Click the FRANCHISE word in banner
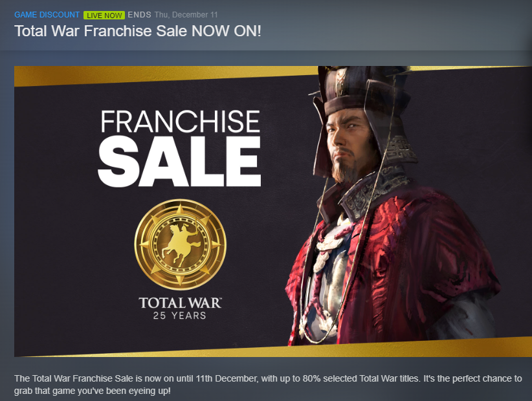Screen dimensions: 532x401 [x=180, y=122]
